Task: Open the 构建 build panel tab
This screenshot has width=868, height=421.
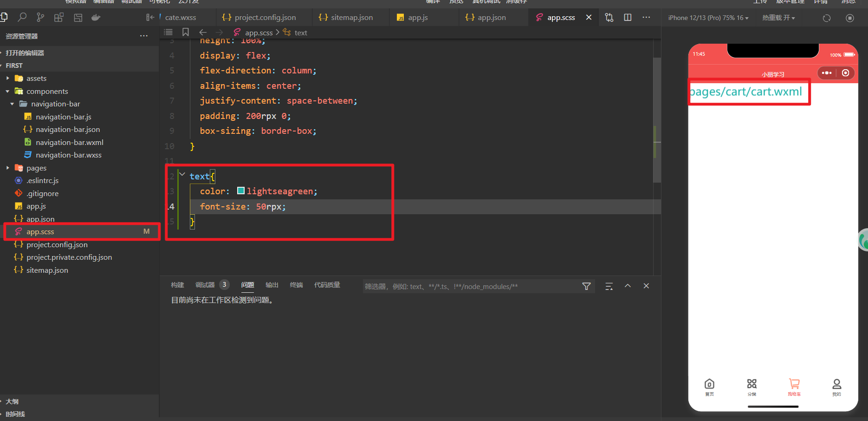Action: pyautogui.click(x=177, y=285)
